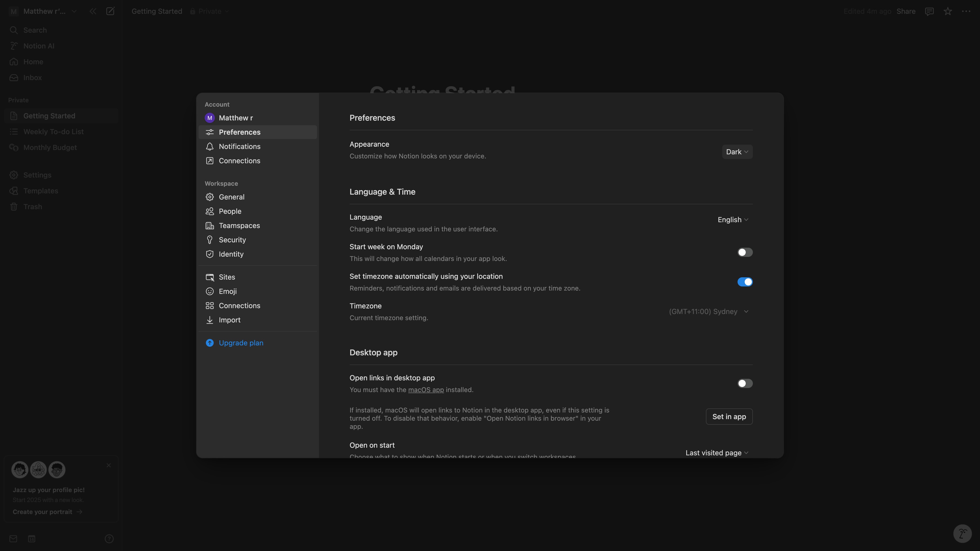Open Emoji settings
Viewport: 980px width, 551px height.
coord(258,291)
